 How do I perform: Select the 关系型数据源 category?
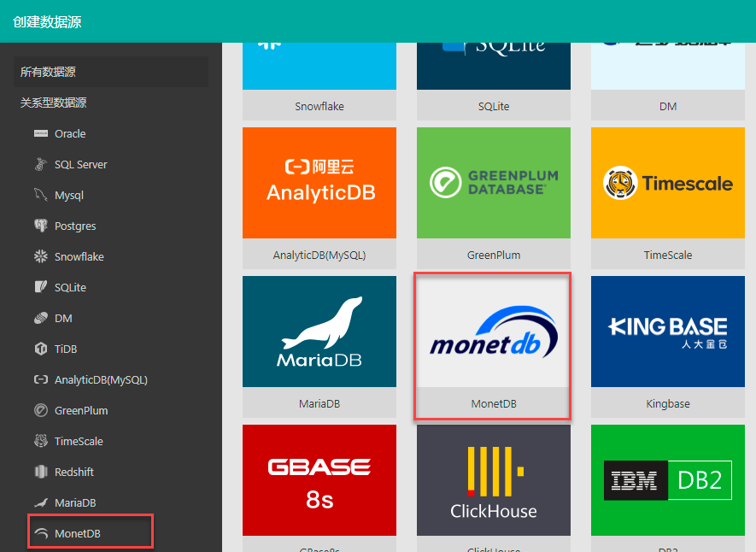coord(54,103)
